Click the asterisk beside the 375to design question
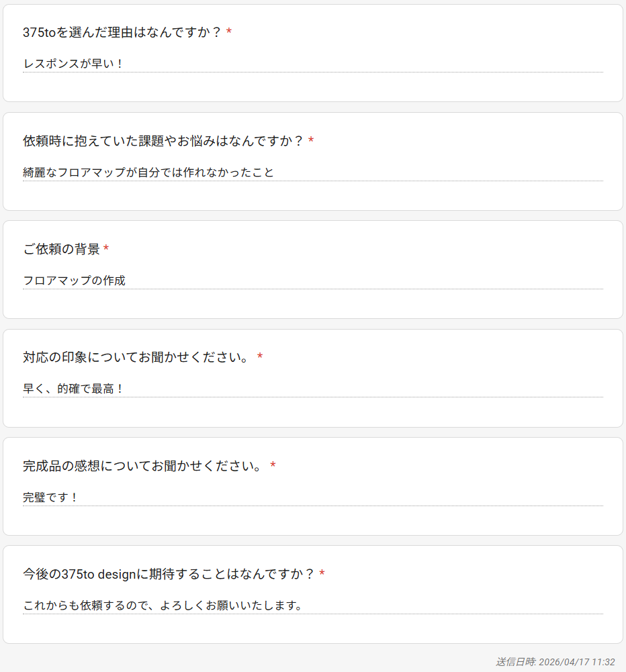The width and height of the screenshot is (626, 672). pyautogui.click(x=322, y=575)
